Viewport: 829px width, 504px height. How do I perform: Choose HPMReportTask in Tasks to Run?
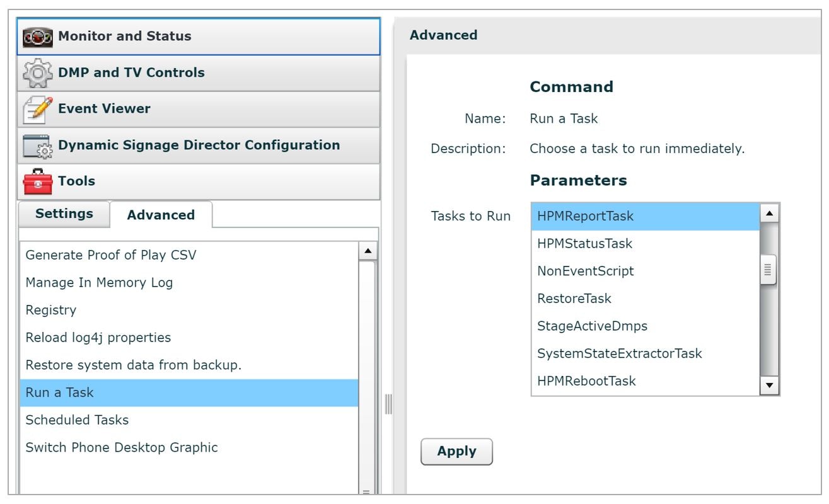click(x=646, y=216)
